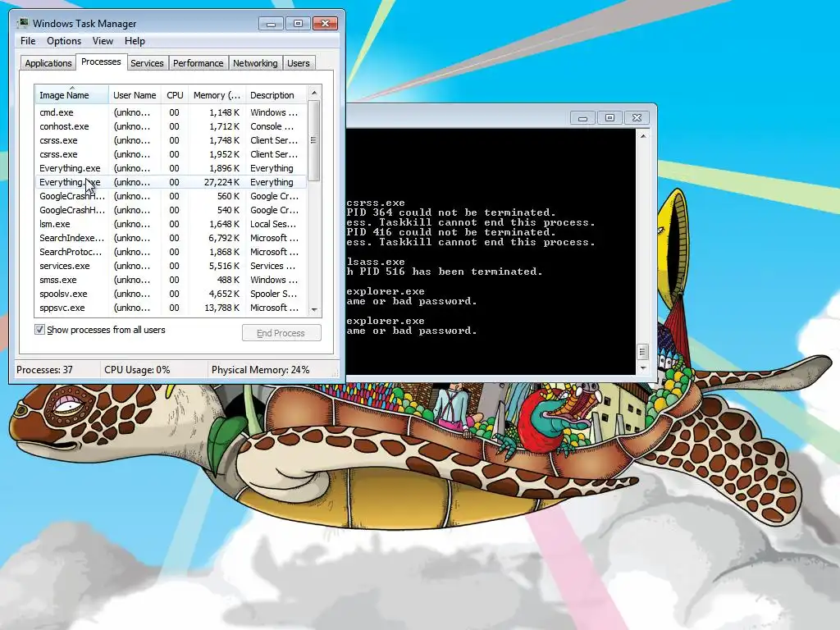
Task: Open the File menu
Action: (28, 41)
